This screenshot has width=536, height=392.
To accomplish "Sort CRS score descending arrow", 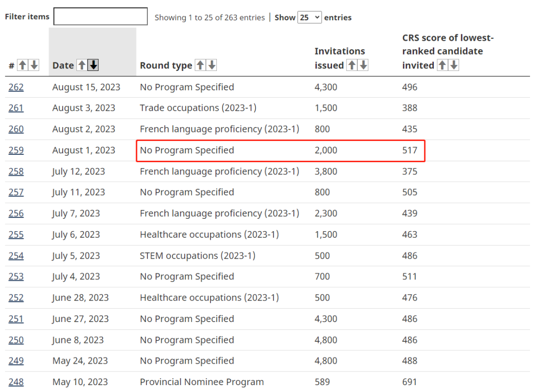I will [454, 65].
